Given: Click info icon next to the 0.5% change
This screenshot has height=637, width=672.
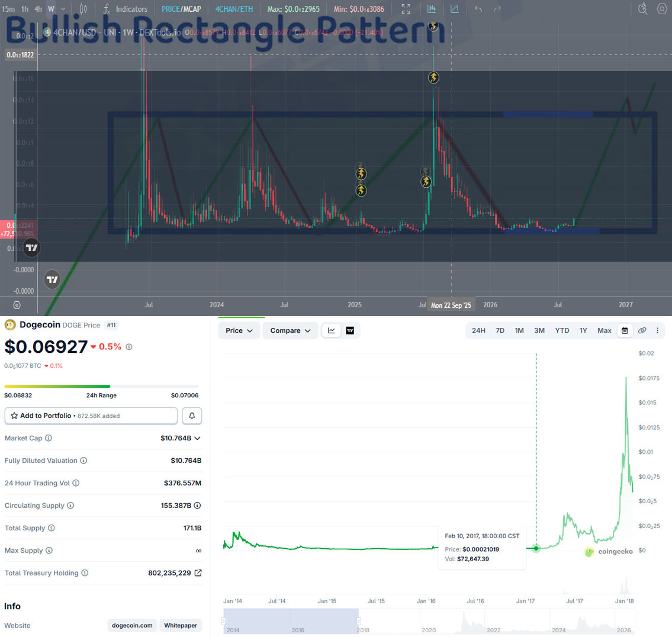Looking at the screenshot, I should click(129, 347).
